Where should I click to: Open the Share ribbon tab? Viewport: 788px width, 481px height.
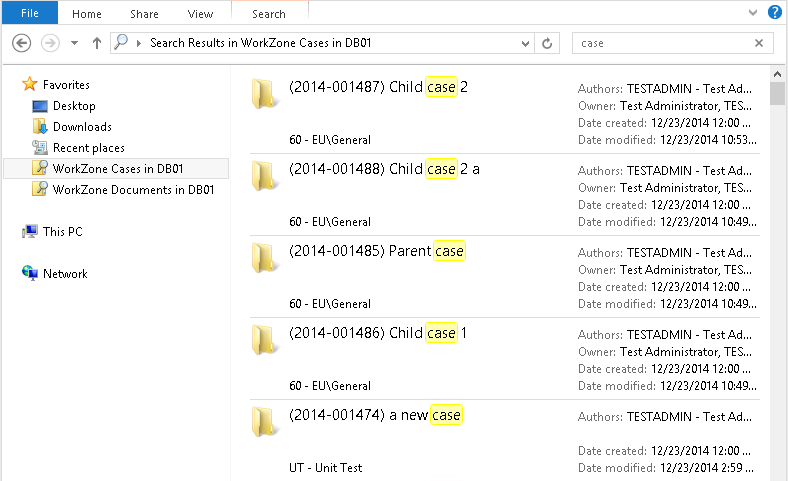tap(144, 14)
